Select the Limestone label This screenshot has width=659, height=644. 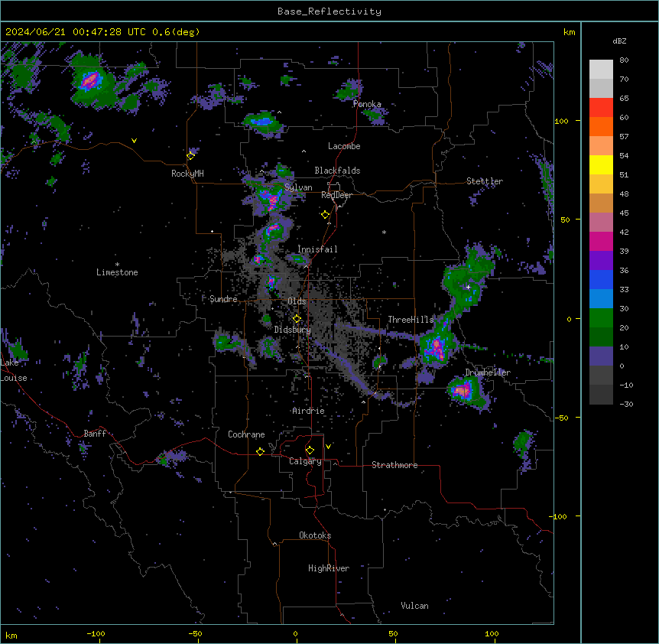[x=117, y=272]
